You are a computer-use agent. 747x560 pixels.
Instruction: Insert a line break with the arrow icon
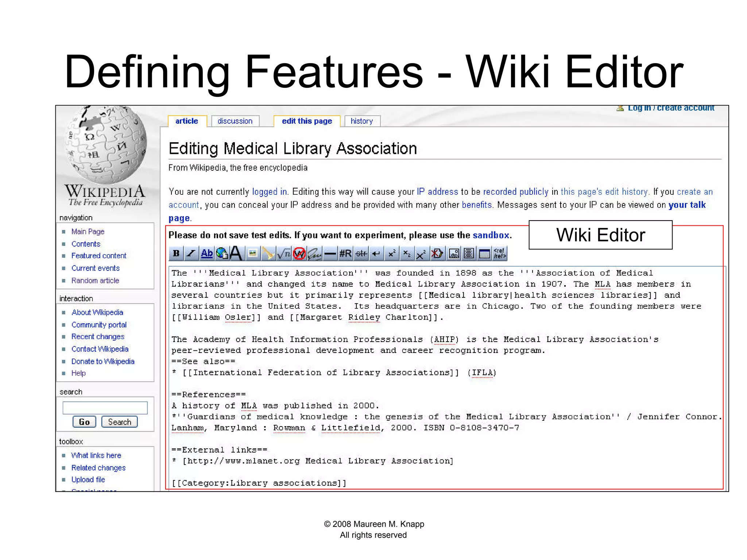coord(376,253)
